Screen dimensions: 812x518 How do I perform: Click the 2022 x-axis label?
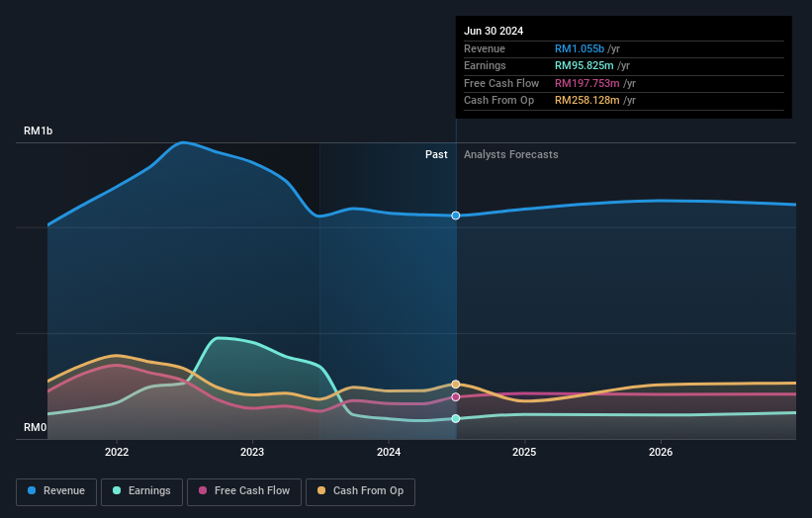117,452
